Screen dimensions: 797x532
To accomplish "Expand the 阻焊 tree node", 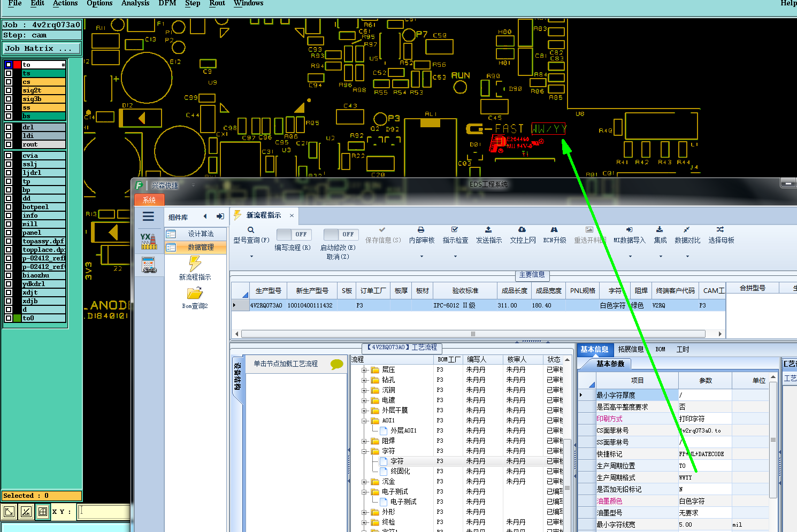I will coord(364,441).
